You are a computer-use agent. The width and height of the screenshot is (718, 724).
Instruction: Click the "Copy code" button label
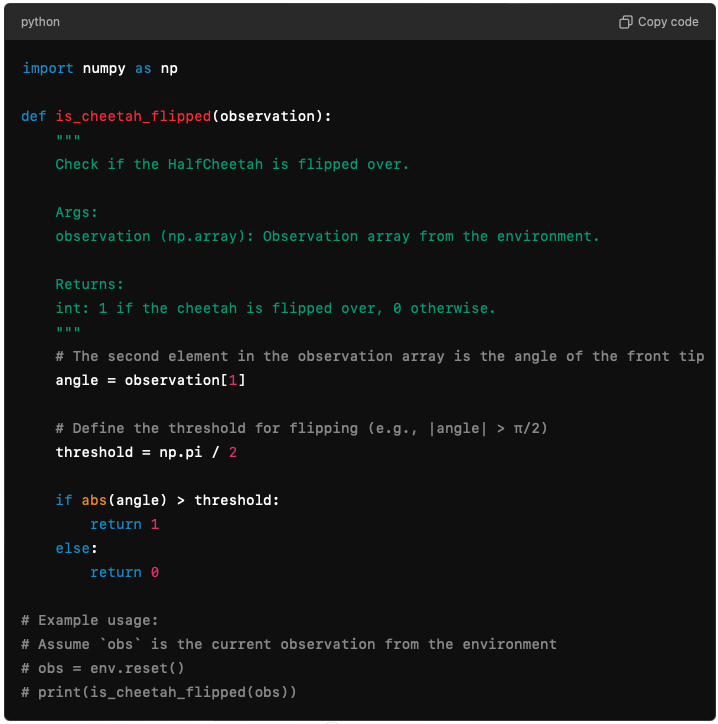pyautogui.click(x=668, y=22)
